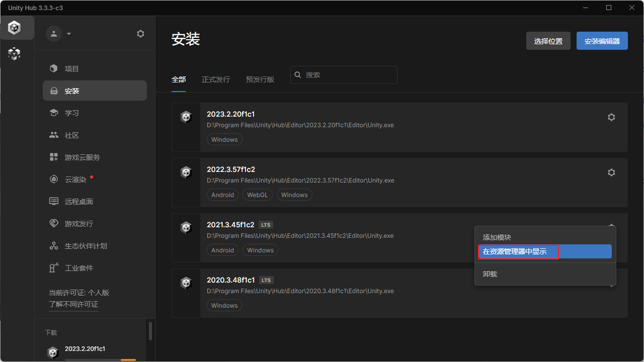Click the LTS badge beside 2020.3.48f1c1
Image resolution: width=644 pixels, height=362 pixels.
click(266, 280)
